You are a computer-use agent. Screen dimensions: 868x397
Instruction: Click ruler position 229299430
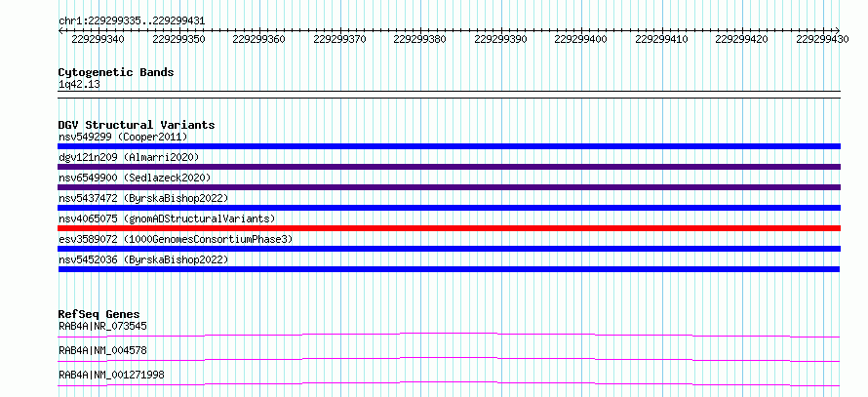(x=823, y=39)
